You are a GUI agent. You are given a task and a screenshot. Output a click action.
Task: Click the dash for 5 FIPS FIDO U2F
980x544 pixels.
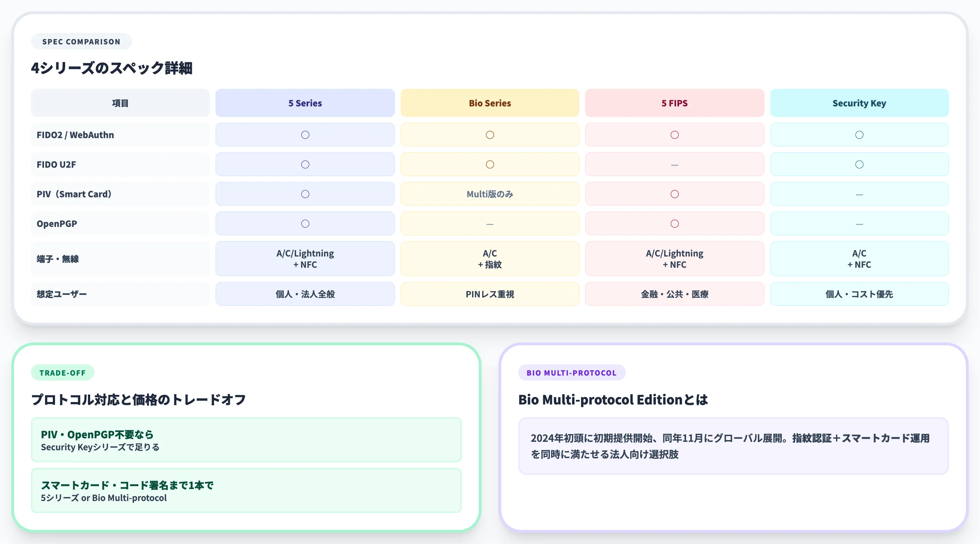coord(674,165)
